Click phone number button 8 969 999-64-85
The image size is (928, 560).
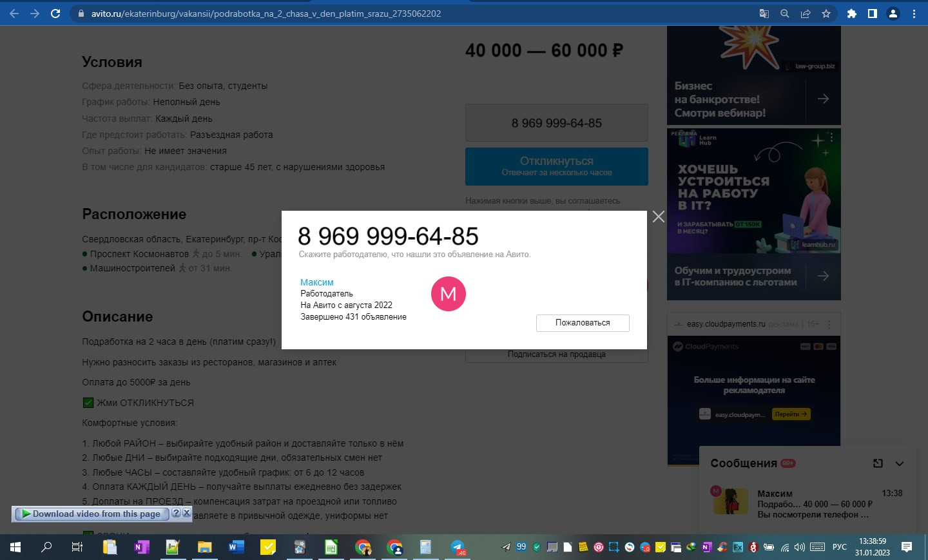(x=557, y=123)
